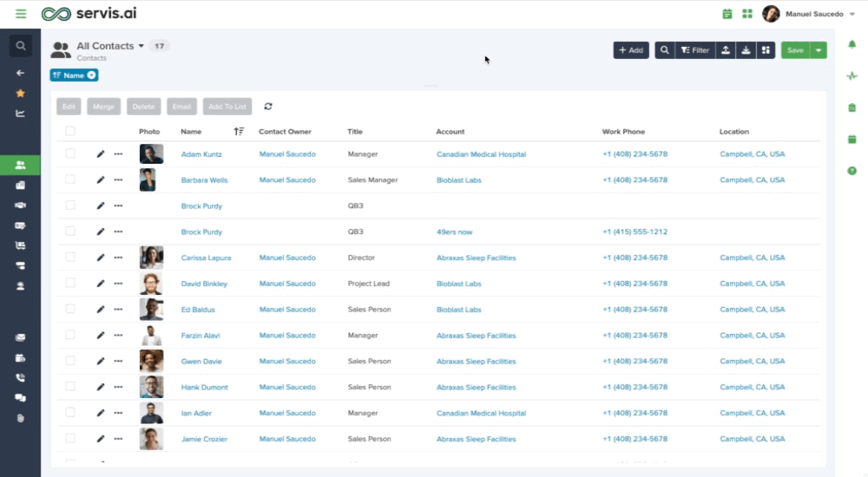Viewport: 868px width, 477px height.
Task: Open the apps grid icon in header
Action: tap(747, 14)
